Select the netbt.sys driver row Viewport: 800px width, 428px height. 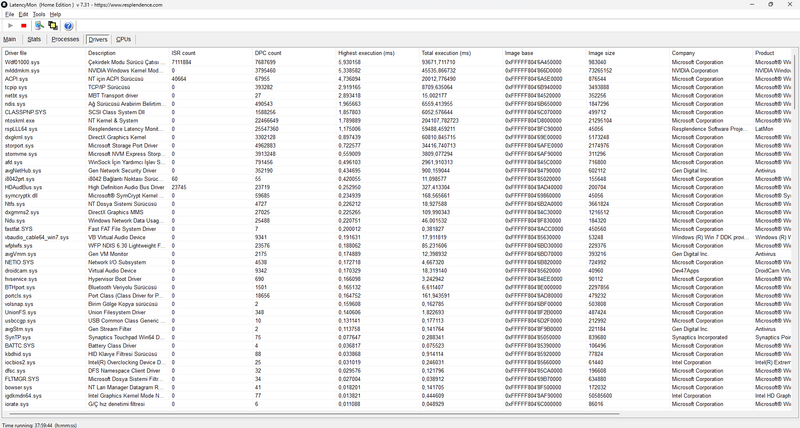(x=397, y=95)
